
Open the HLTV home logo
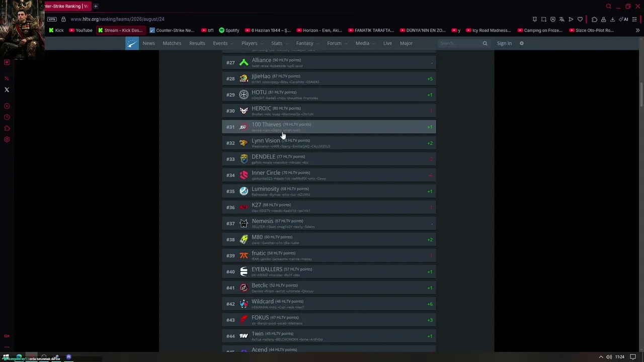(132, 43)
